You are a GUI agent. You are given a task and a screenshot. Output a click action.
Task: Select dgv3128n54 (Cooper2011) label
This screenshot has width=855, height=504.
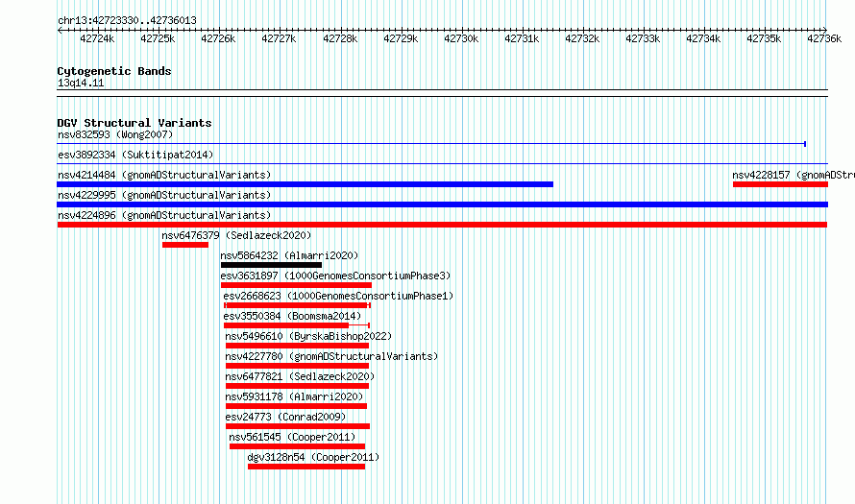click(x=313, y=457)
